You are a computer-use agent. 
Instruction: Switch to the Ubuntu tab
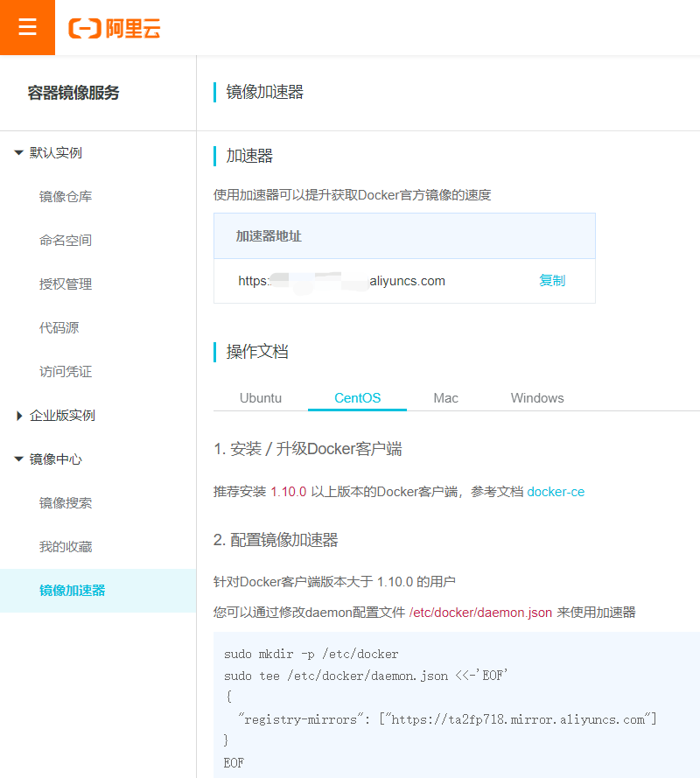coord(261,398)
